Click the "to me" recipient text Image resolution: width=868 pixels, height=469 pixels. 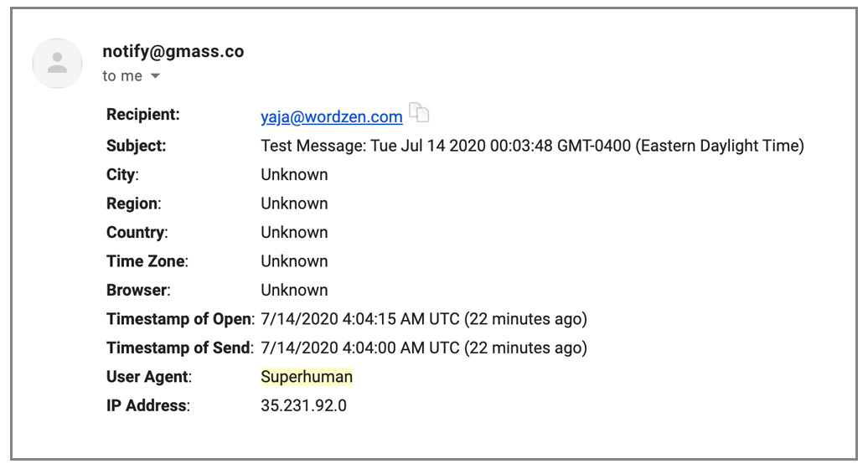(x=122, y=76)
